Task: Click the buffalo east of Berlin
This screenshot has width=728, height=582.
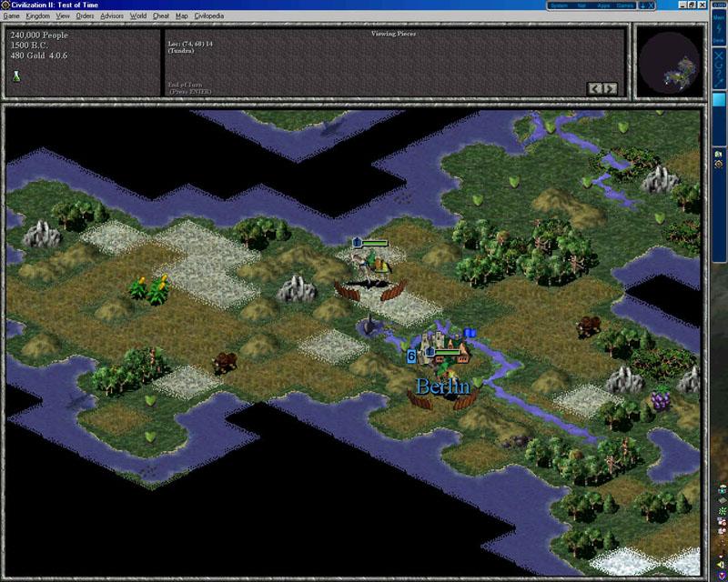Action: point(588,326)
